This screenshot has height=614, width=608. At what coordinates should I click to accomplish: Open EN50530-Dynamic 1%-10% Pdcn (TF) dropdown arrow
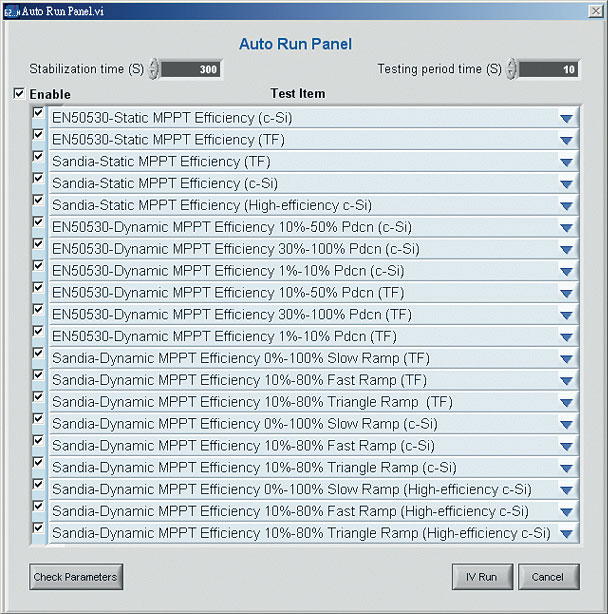pos(567,337)
